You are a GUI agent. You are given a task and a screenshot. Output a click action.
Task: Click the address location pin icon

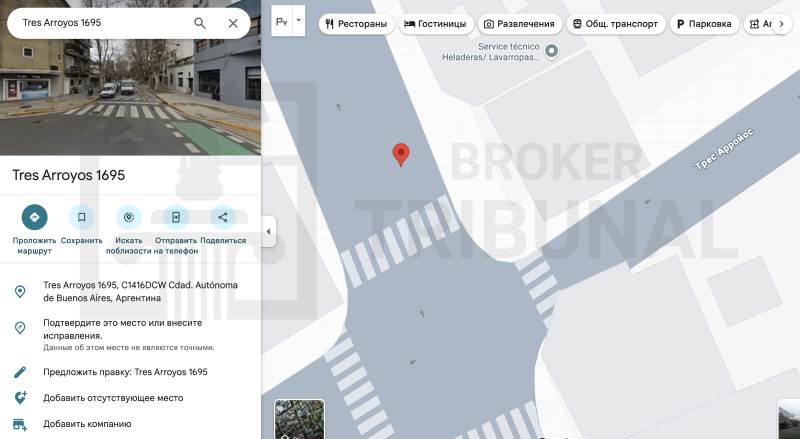tap(20, 291)
